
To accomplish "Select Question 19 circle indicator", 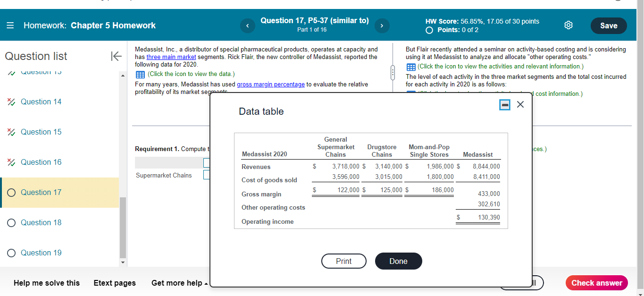I will click(11, 253).
